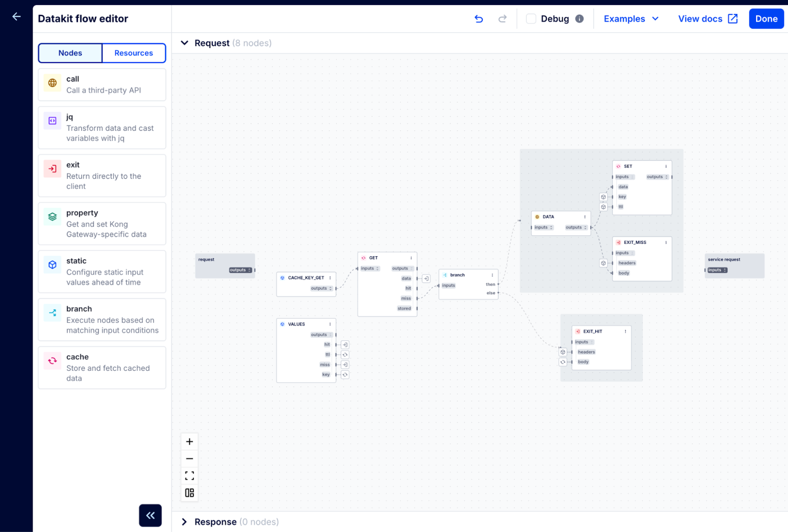Toggle outputs expander on GET node
The width and height of the screenshot is (788, 532).
[412, 268]
